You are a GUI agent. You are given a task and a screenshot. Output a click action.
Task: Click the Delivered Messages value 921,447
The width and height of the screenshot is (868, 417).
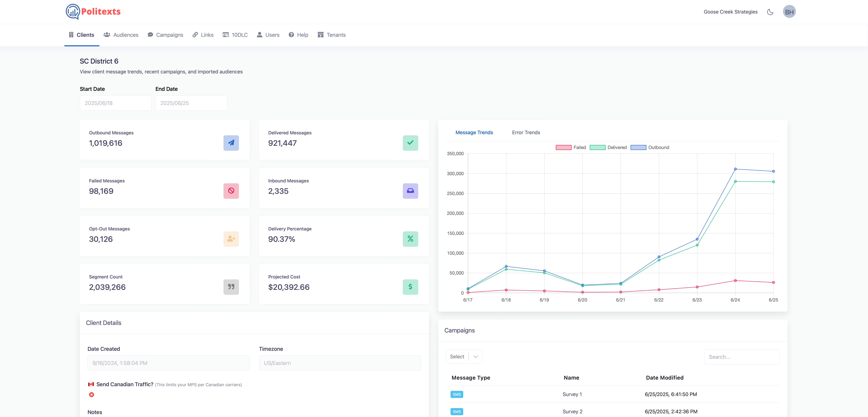[x=282, y=143]
